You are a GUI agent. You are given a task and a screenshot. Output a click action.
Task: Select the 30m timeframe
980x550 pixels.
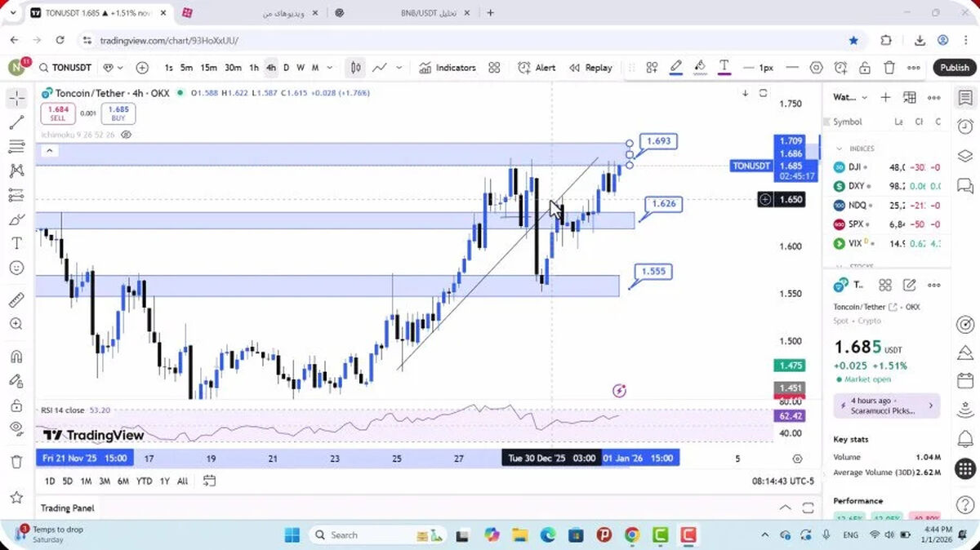pyautogui.click(x=233, y=68)
